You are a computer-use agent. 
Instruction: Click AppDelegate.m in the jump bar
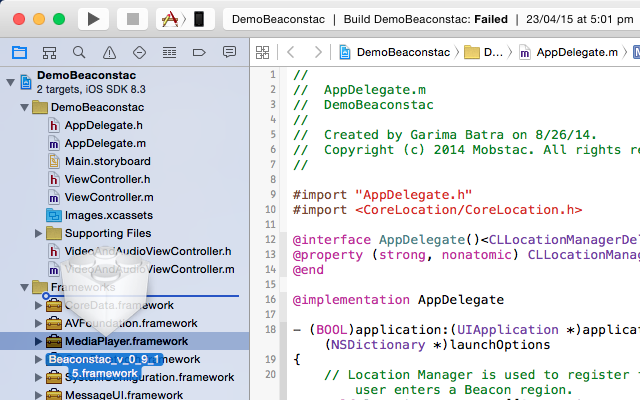tap(569, 52)
